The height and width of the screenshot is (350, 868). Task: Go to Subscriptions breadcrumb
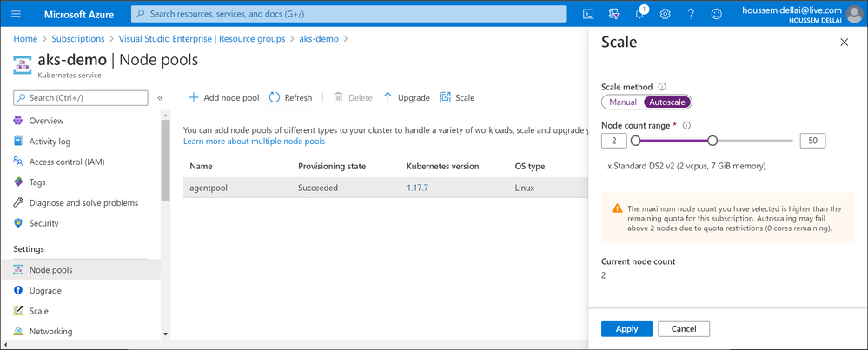(x=78, y=39)
